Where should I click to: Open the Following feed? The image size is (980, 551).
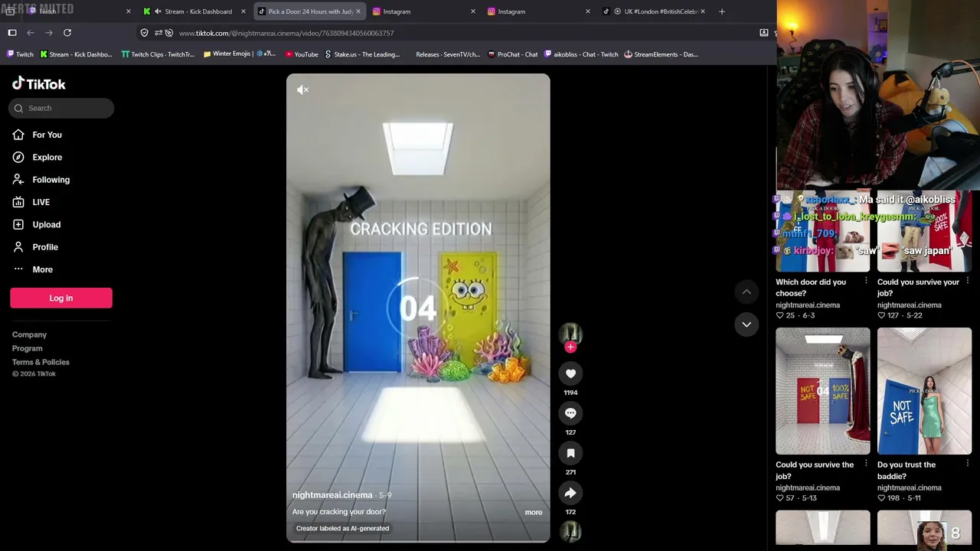coord(51,180)
